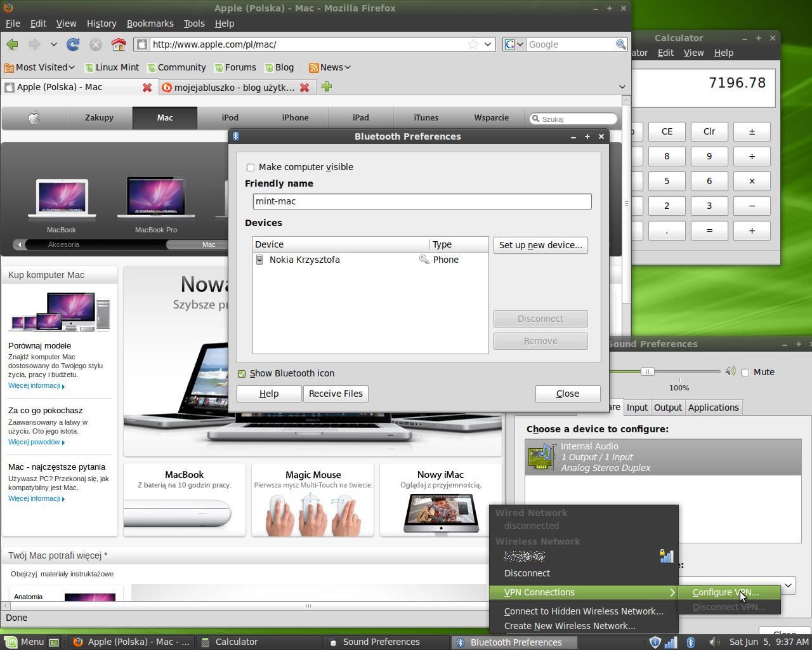Screen dimensions: 812x650
Task: Open the iPhone section on Apple site
Action: pyautogui.click(x=295, y=117)
